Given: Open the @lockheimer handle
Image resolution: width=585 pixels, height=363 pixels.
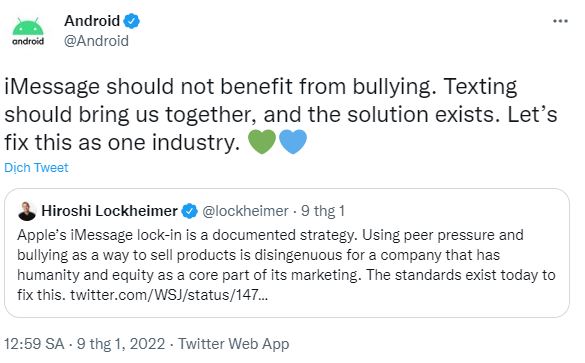Looking at the screenshot, I should click(x=245, y=211).
